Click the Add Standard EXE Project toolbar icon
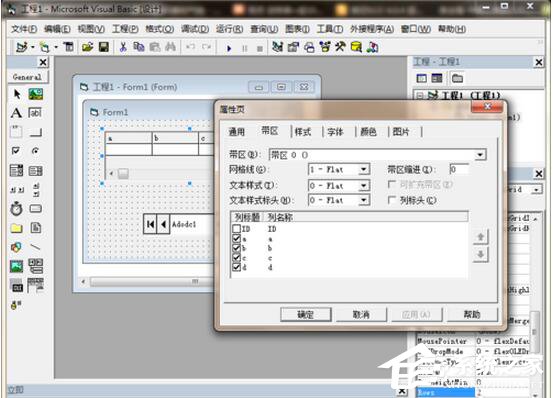Screen dimensions: 553x398 pos(22,47)
